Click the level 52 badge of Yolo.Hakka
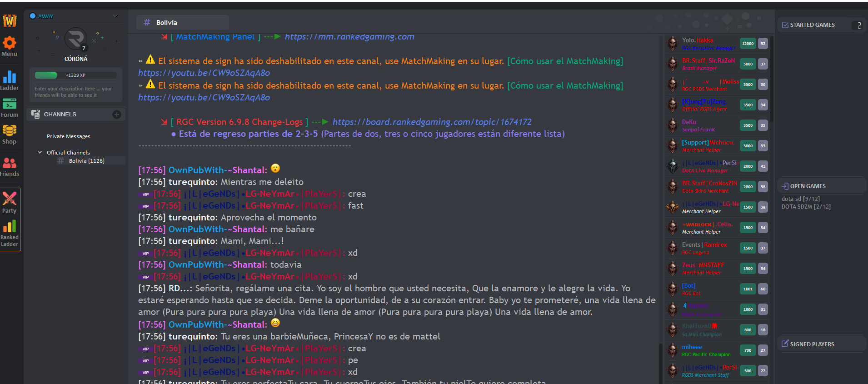 pyautogui.click(x=763, y=44)
